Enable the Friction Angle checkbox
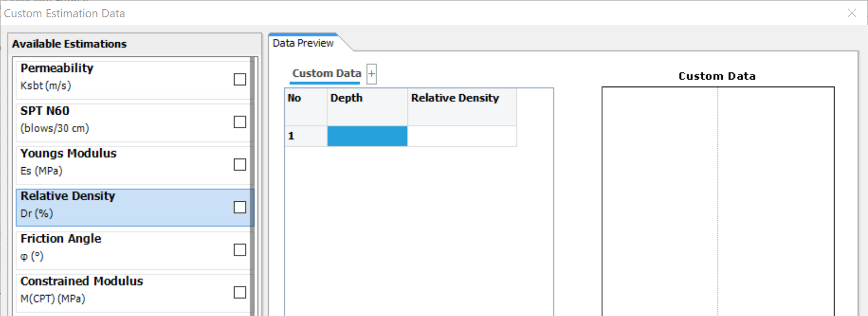Viewport: 868px width, 316px height. pos(239,250)
